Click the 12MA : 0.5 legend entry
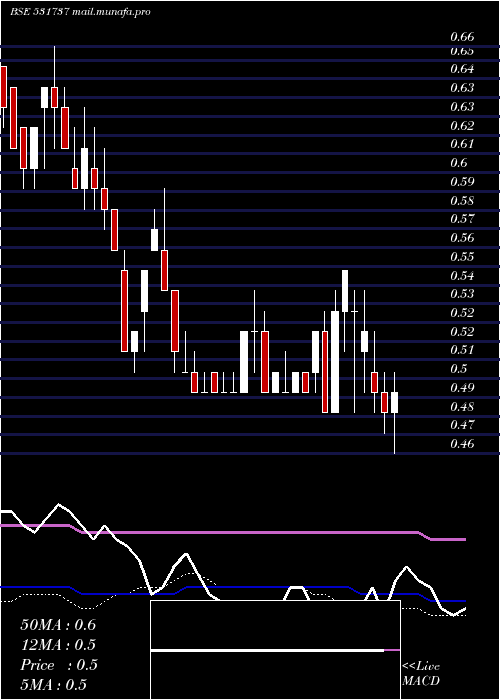500x700 pixels. [58, 645]
